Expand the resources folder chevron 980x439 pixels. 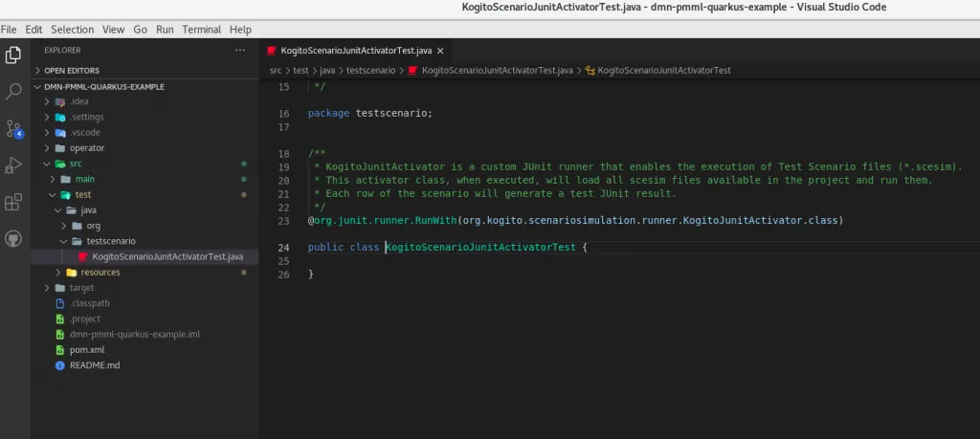click(x=58, y=273)
